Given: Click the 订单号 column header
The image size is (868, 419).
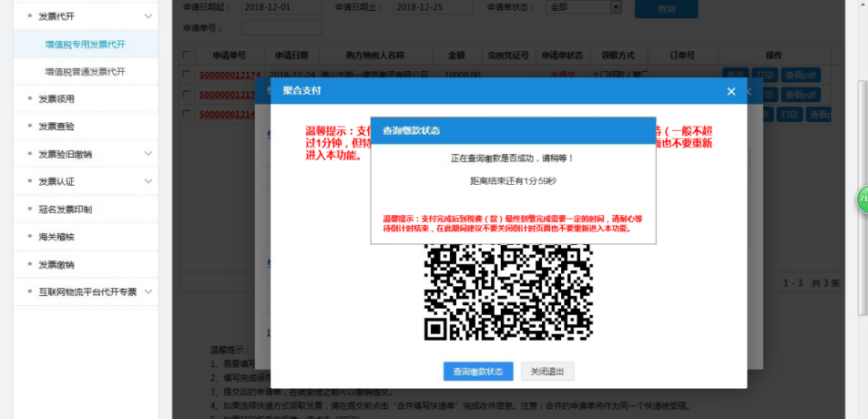Looking at the screenshot, I should point(682,56).
